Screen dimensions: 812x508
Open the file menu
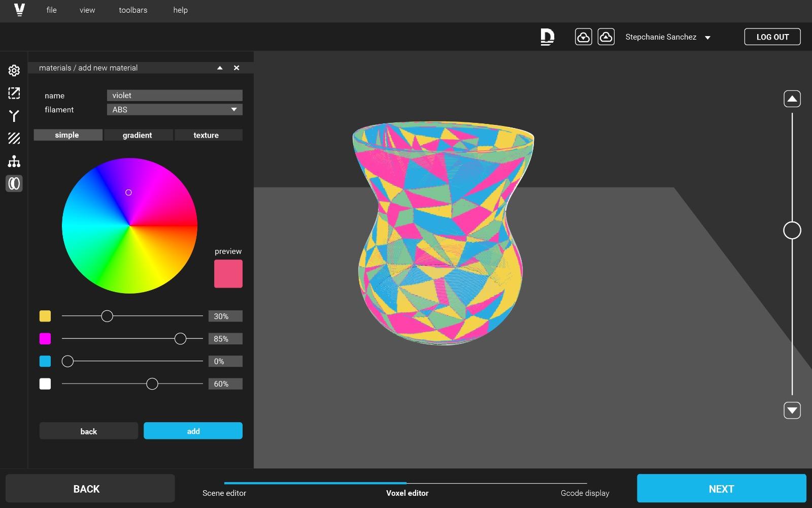(x=51, y=10)
